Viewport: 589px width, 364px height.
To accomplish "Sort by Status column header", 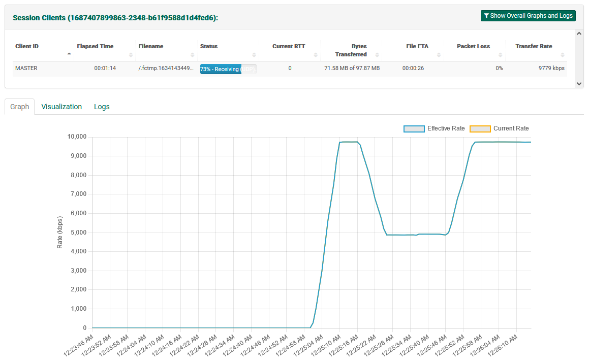I will 228,50.
